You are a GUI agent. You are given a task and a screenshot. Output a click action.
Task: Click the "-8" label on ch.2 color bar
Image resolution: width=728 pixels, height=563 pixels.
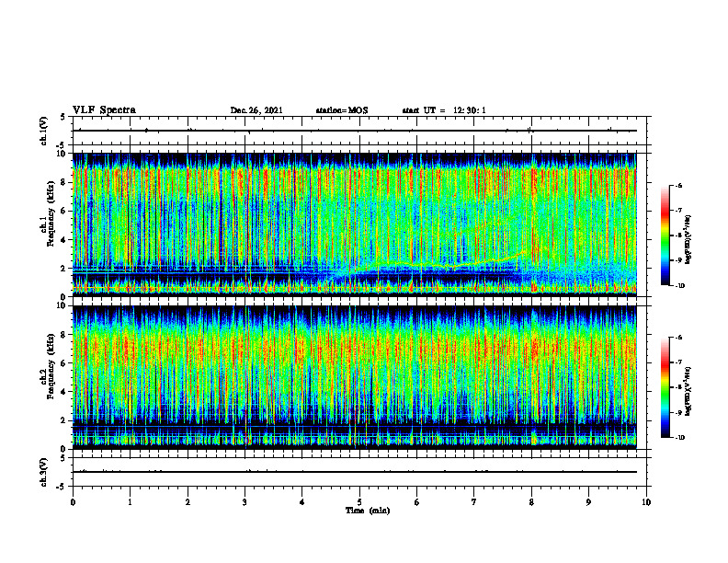pos(679,387)
